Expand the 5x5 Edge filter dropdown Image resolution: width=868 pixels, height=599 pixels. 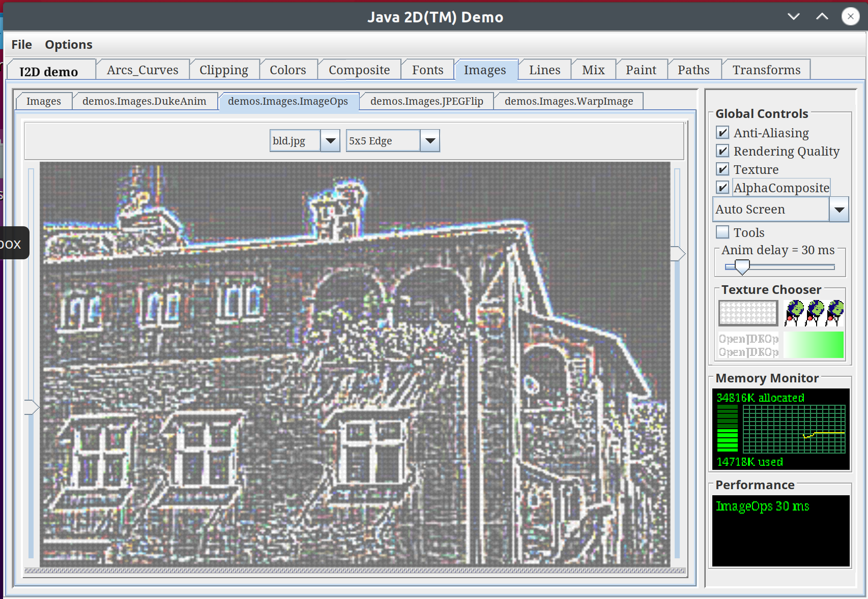430,141
